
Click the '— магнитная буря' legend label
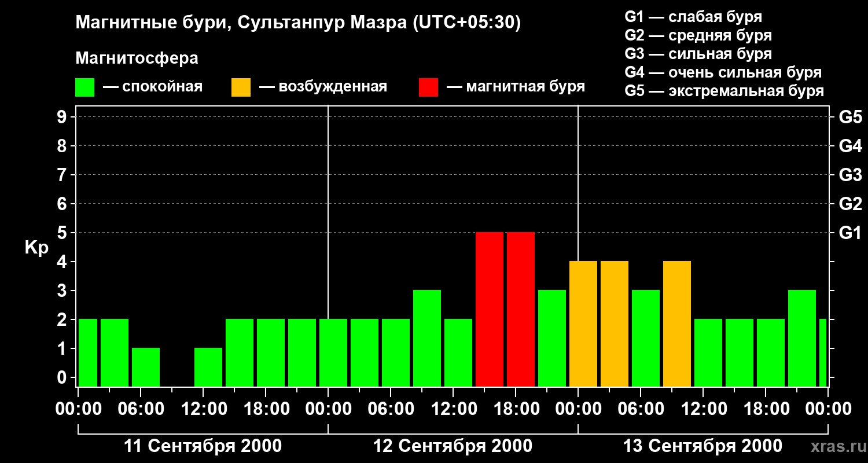(x=516, y=87)
